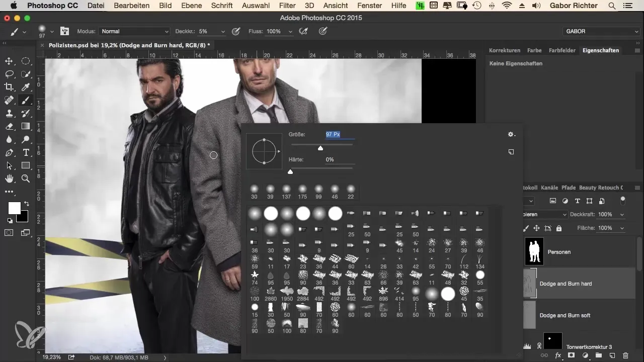
Task: Toggle type layer filter
Action: point(577,201)
